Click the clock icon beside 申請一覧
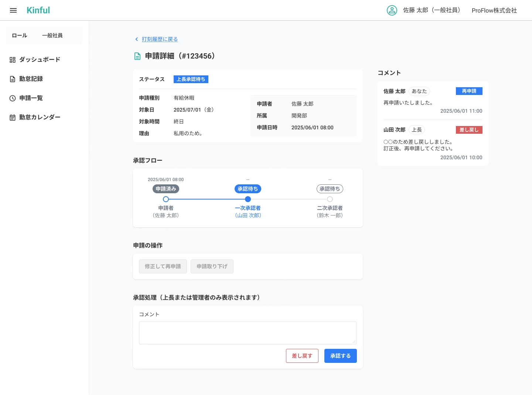Viewport: 532px width, 395px height. click(13, 98)
